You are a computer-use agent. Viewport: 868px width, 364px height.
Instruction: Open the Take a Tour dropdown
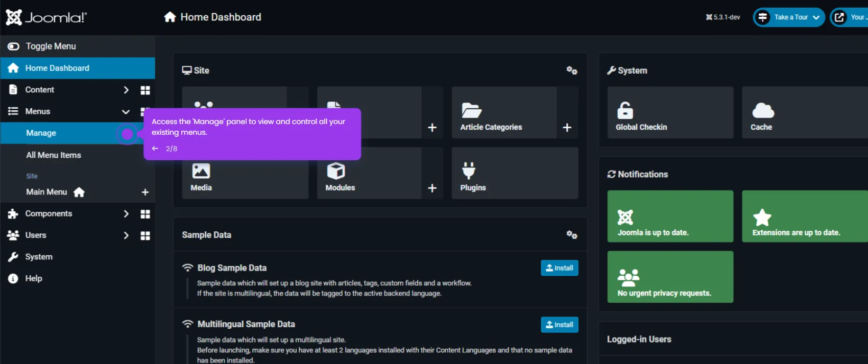789,17
